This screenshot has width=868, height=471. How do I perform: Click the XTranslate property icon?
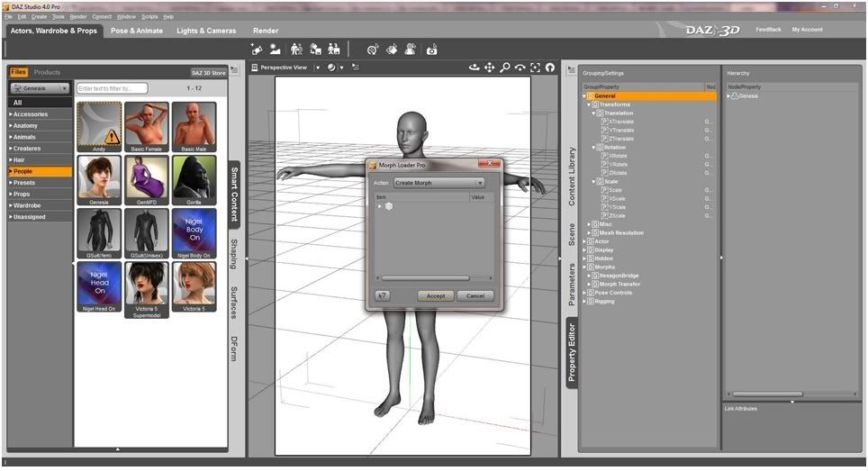tap(606, 122)
